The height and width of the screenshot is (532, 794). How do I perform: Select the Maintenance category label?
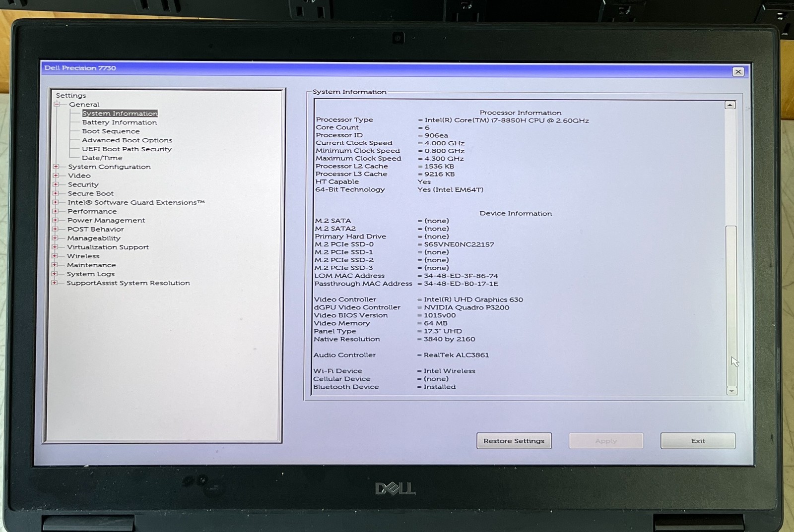pos(91,265)
